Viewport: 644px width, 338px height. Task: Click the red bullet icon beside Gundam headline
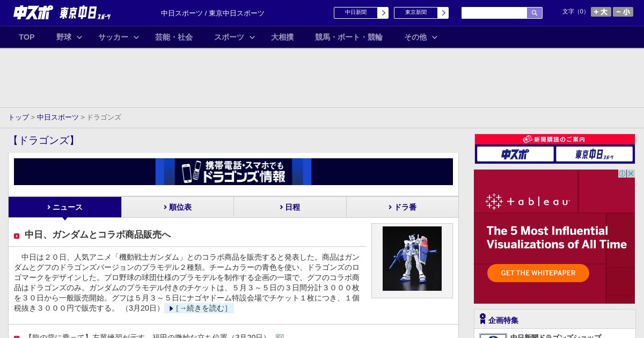click(17, 236)
